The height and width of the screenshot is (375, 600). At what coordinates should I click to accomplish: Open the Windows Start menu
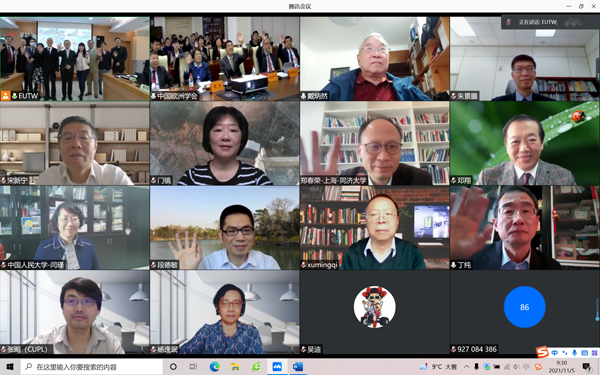(10, 367)
